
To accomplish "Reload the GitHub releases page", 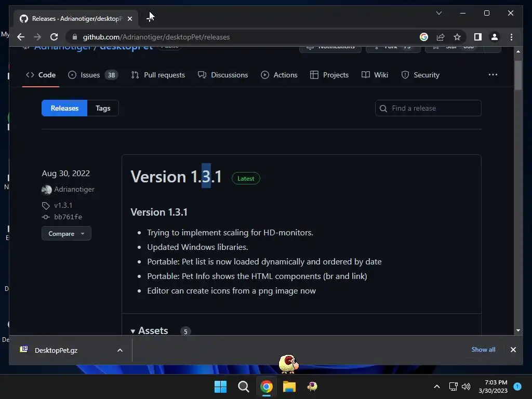I will [x=54, y=37].
